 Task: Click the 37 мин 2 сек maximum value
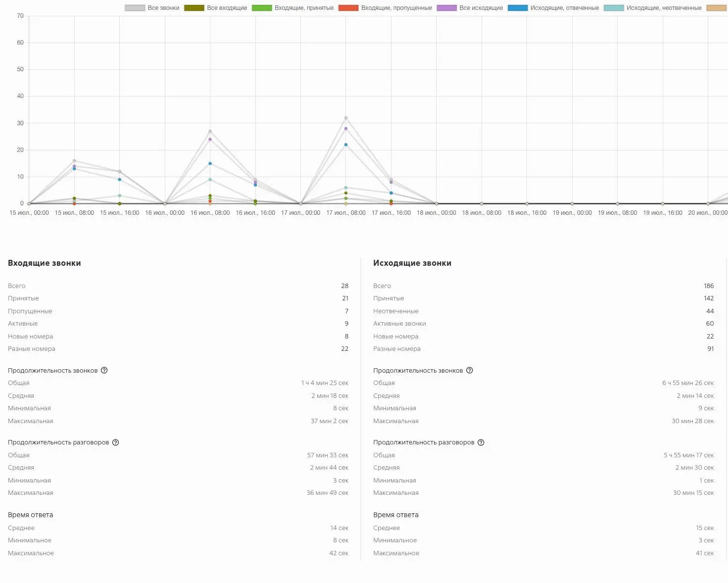(x=330, y=421)
